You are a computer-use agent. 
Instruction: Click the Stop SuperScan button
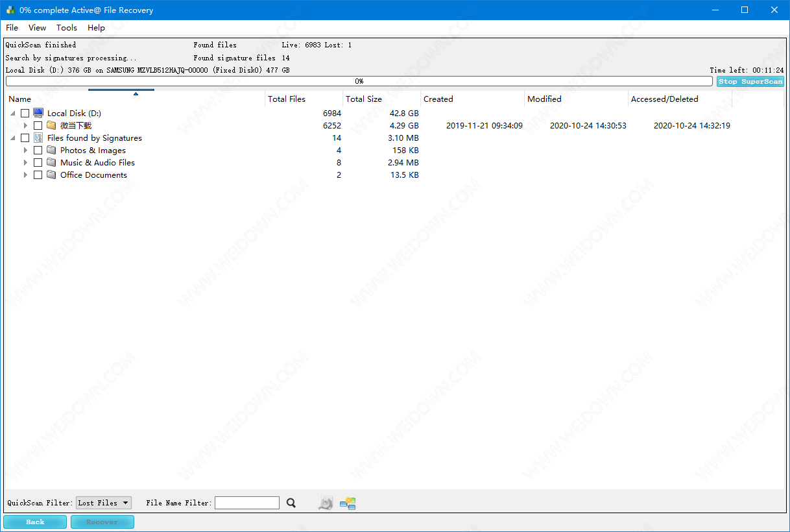tap(750, 81)
